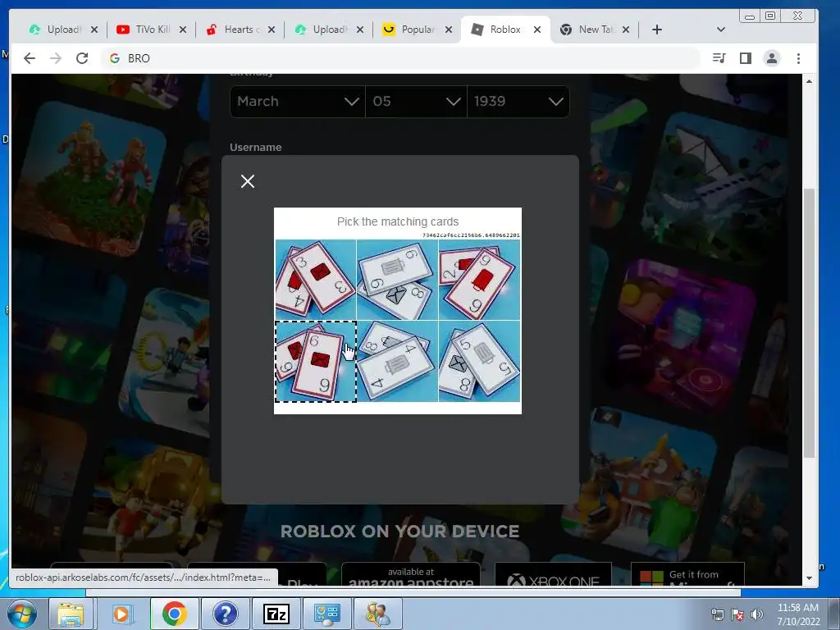Pick the card image with gray 5 and 8 cards
Image resolution: width=840 pixels, height=630 pixels.
[479, 361]
